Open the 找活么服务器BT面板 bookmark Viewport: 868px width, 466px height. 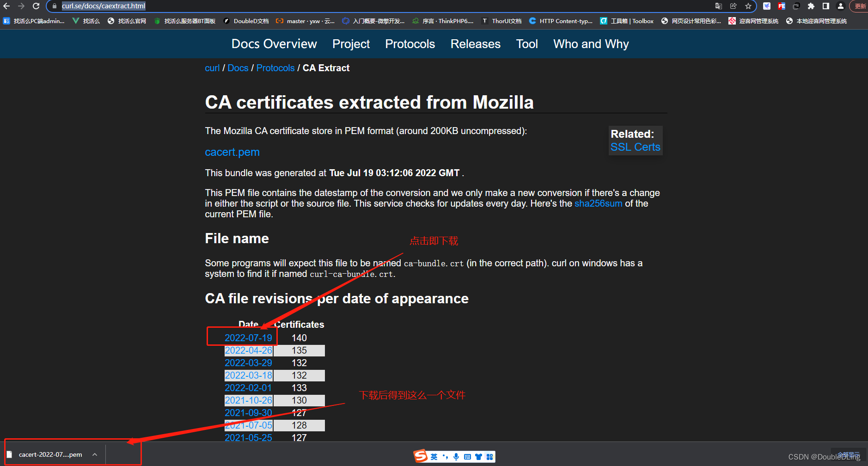[x=185, y=21]
